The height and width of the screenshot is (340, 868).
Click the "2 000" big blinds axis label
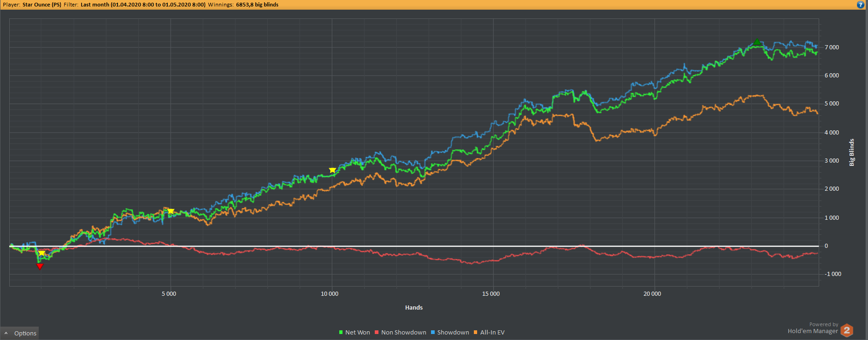832,189
